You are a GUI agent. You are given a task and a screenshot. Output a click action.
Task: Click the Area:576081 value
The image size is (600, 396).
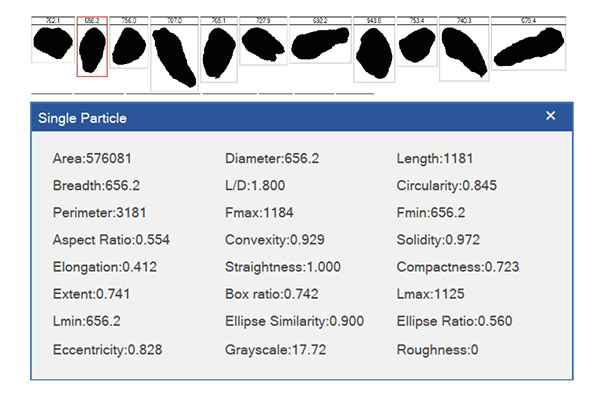[x=92, y=158]
